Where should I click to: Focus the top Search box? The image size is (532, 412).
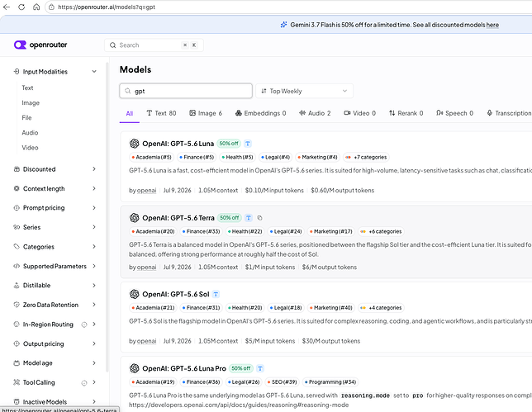click(154, 45)
